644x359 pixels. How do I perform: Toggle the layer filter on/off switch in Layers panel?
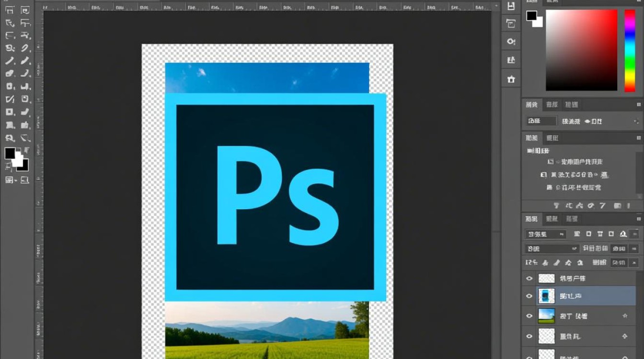pyautogui.click(x=634, y=234)
